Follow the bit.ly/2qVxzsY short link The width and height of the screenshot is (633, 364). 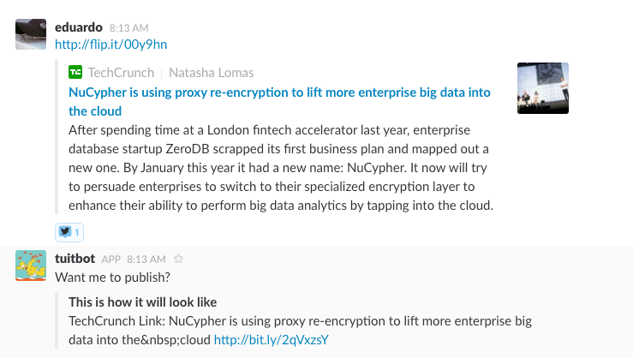(271, 339)
